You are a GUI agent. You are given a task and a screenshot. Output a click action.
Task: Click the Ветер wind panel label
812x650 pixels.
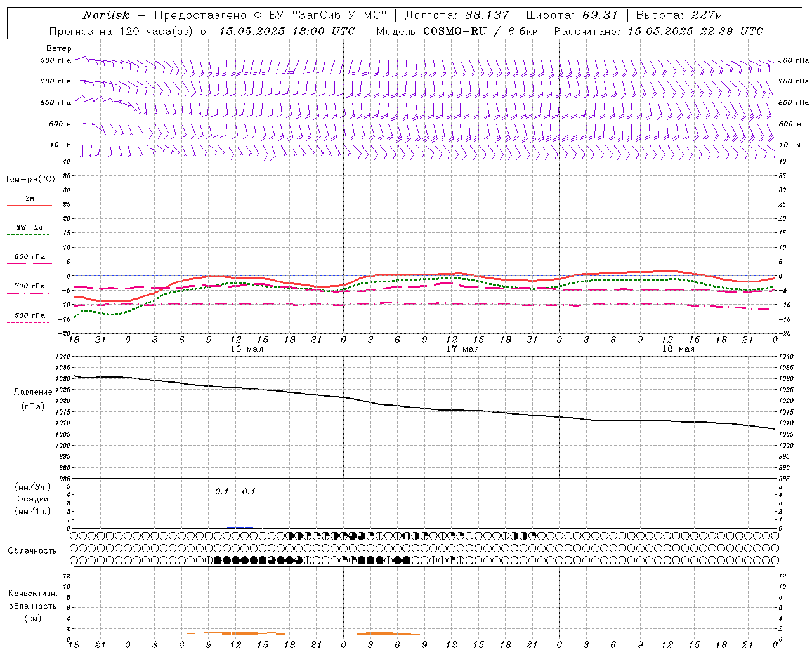point(58,48)
